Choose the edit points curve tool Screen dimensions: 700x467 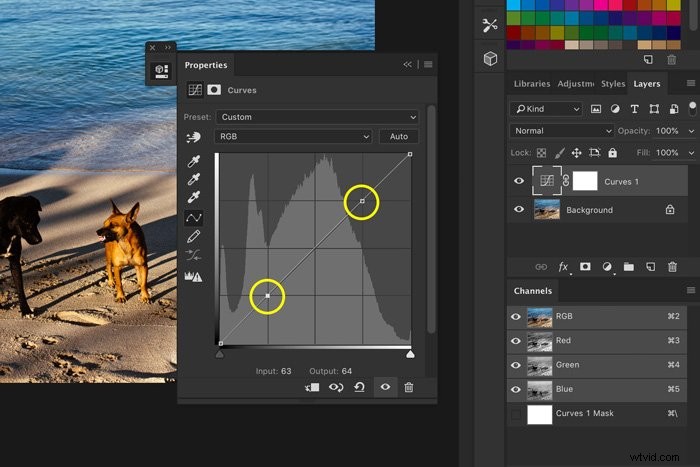pyautogui.click(x=194, y=218)
